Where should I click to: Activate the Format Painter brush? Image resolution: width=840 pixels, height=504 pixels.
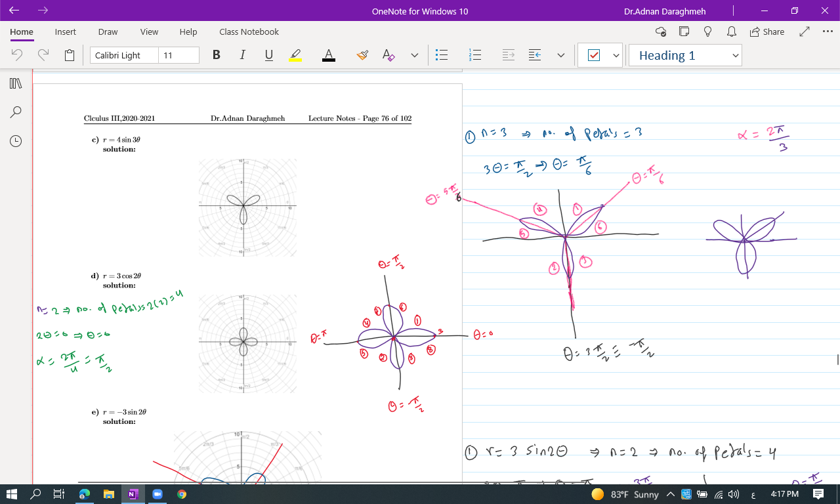pos(362,55)
